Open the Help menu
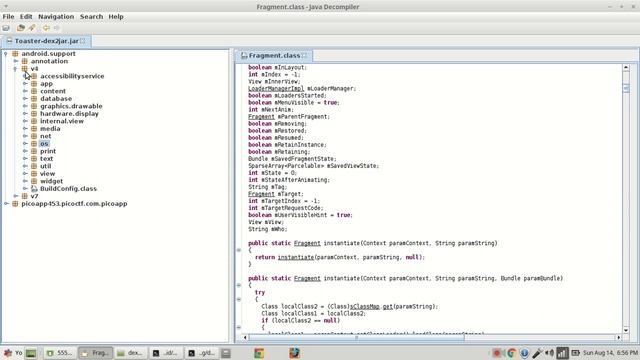The width and height of the screenshot is (640, 360). click(x=116, y=17)
